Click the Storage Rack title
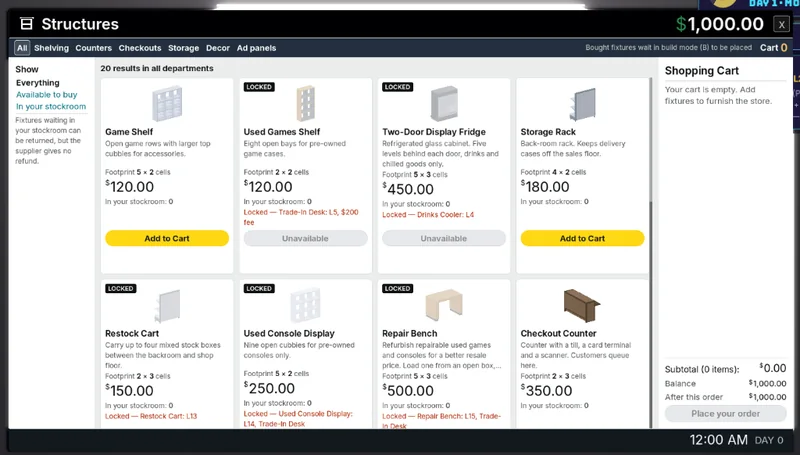800x455 pixels. pos(548,132)
